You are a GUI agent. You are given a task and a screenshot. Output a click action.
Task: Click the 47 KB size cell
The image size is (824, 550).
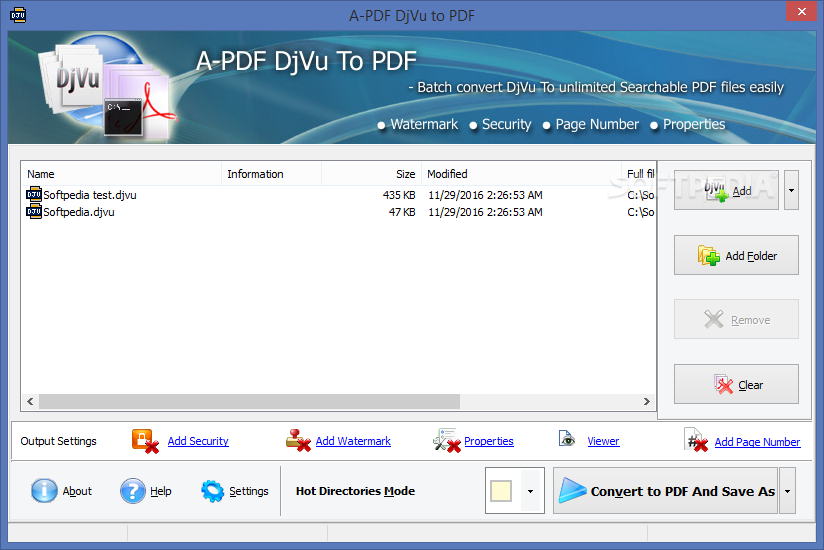[402, 212]
